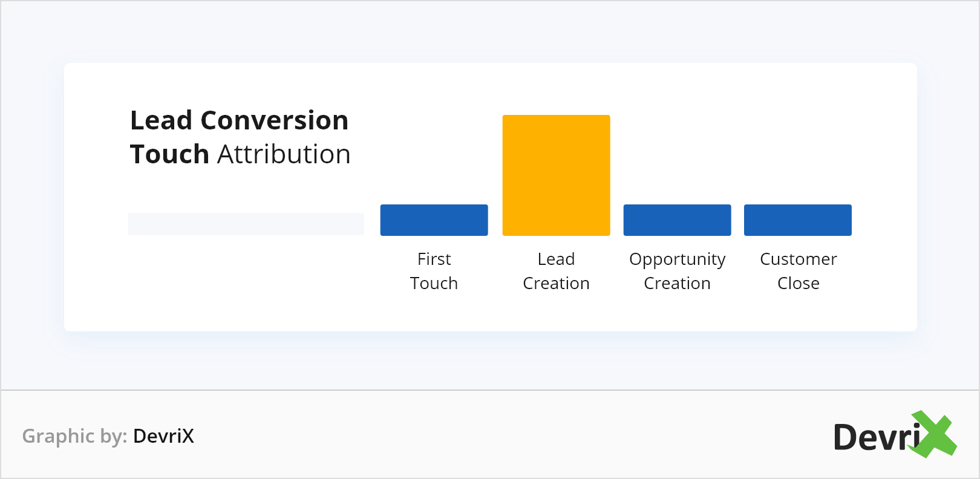
Task: Click the bold "Touch" word in the title
Action: [169, 154]
